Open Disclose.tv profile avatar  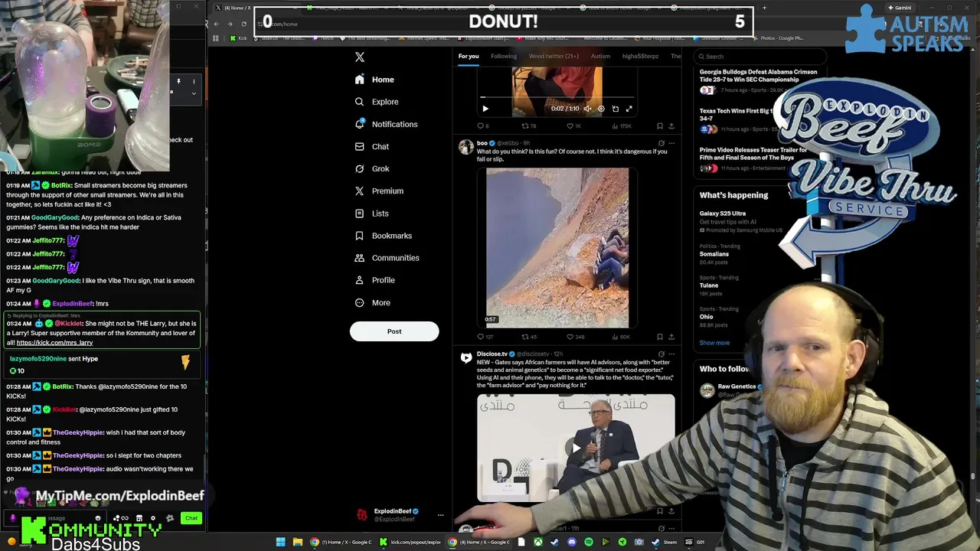point(465,358)
